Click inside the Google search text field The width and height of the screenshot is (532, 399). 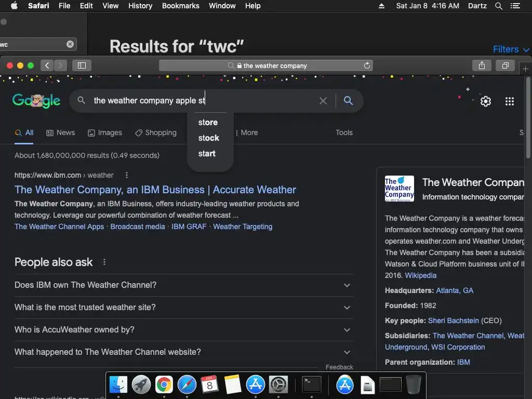tap(204, 101)
